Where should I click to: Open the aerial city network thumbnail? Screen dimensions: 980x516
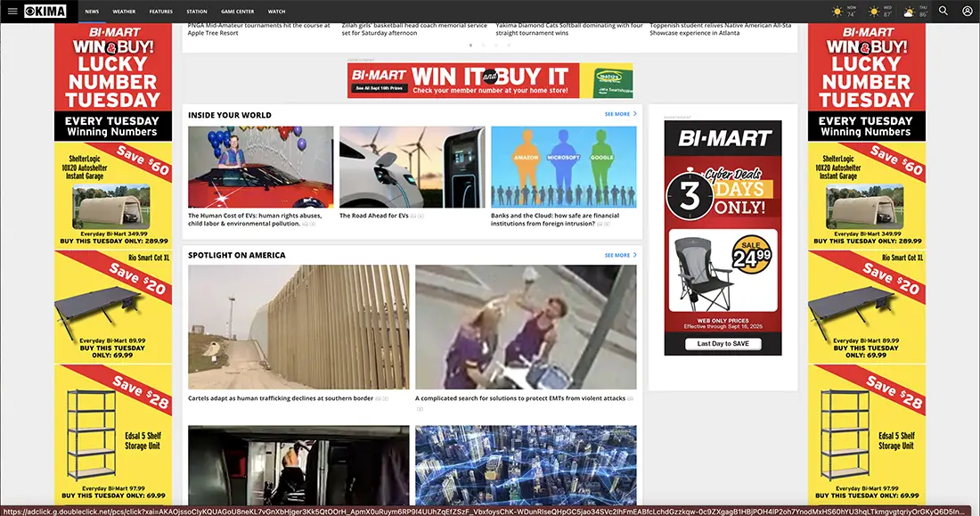[527, 465]
